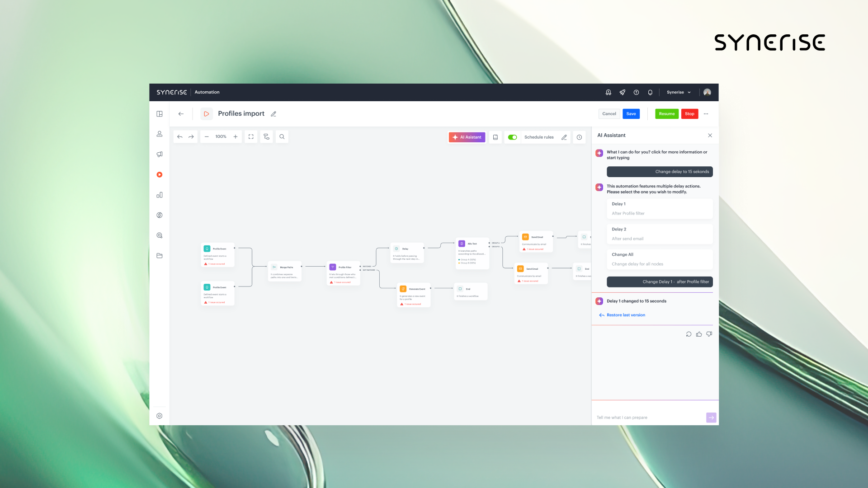Click the thumbs up feedback icon
868x488 pixels.
(x=699, y=334)
